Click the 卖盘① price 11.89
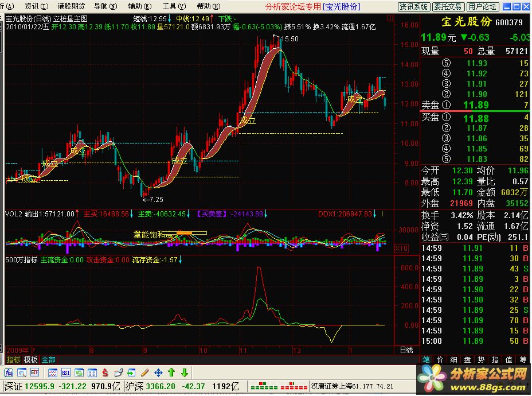The width and height of the screenshot is (532, 396). [x=476, y=105]
